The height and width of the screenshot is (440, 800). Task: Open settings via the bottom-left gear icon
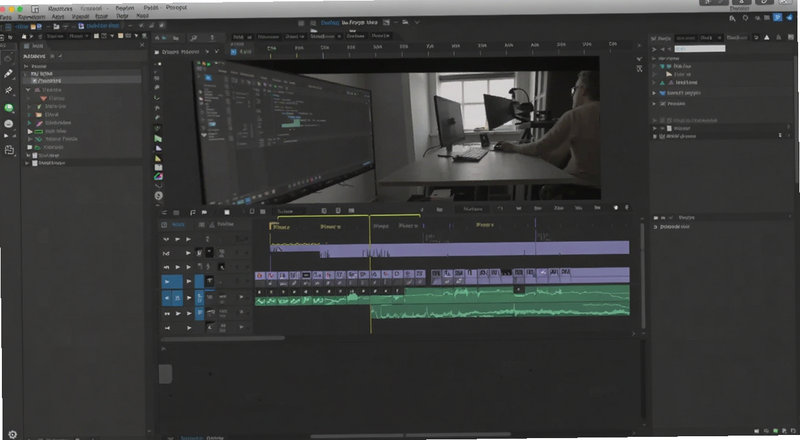click(x=13, y=434)
